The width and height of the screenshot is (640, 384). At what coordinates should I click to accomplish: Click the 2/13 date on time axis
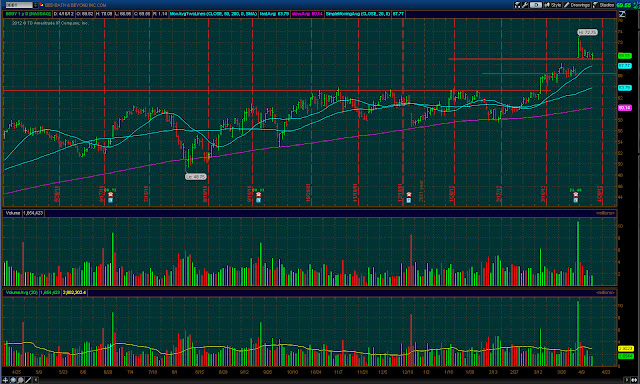point(493,372)
